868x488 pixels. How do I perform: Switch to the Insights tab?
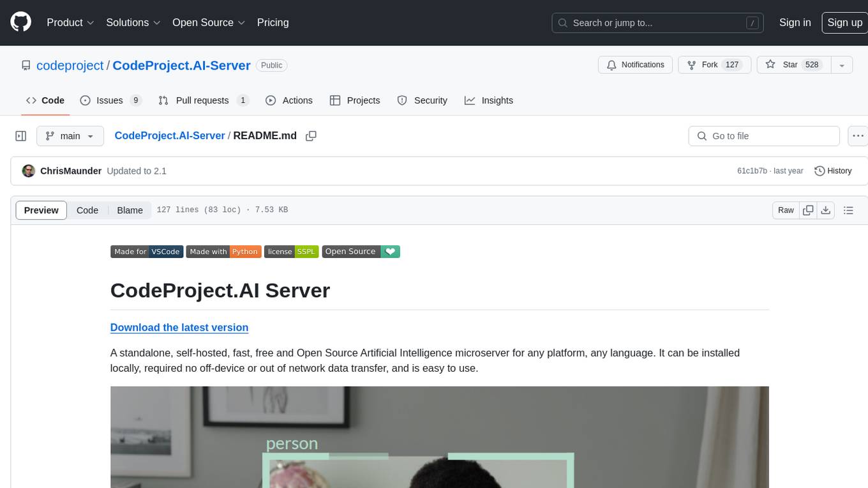(489, 100)
